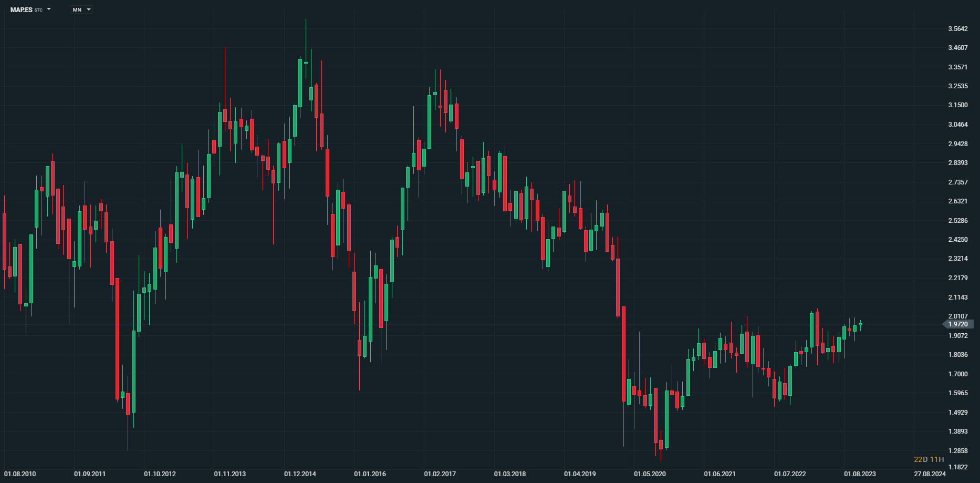Screen dimensions: 980x483
Task: Click the STC instrument type label
Action: (x=38, y=10)
